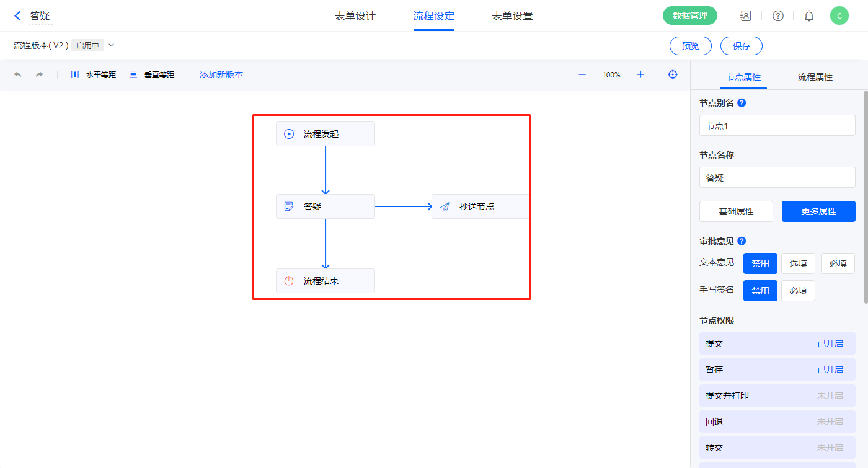Set text opinion to 选填
Viewport: 868px width, 468px height.
(798, 263)
